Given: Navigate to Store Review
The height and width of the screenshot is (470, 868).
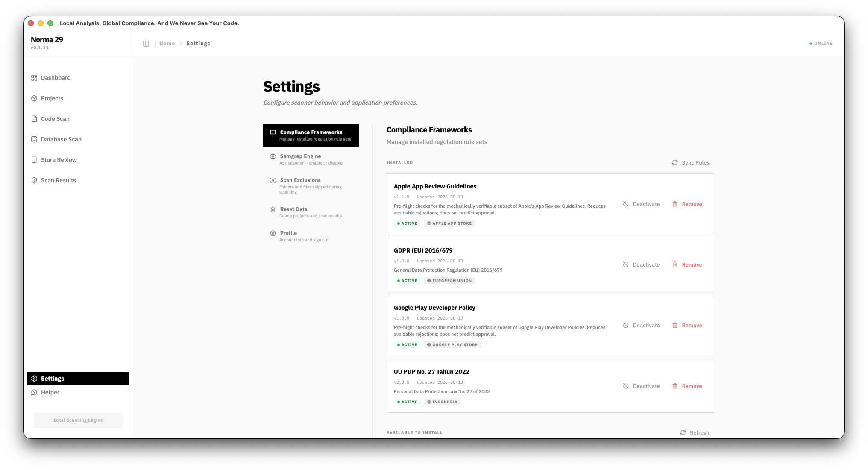Looking at the screenshot, I should tap(78, 160).
